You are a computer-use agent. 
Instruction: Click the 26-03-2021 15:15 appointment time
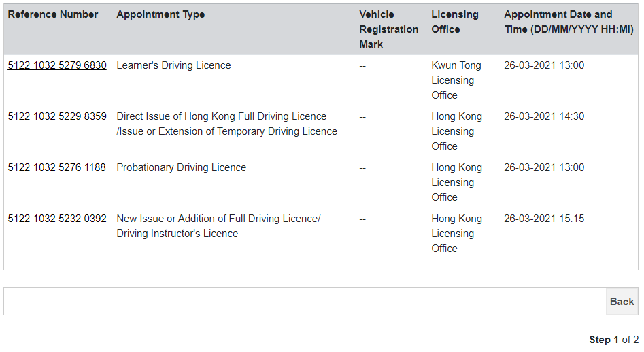tap(544, 219)
